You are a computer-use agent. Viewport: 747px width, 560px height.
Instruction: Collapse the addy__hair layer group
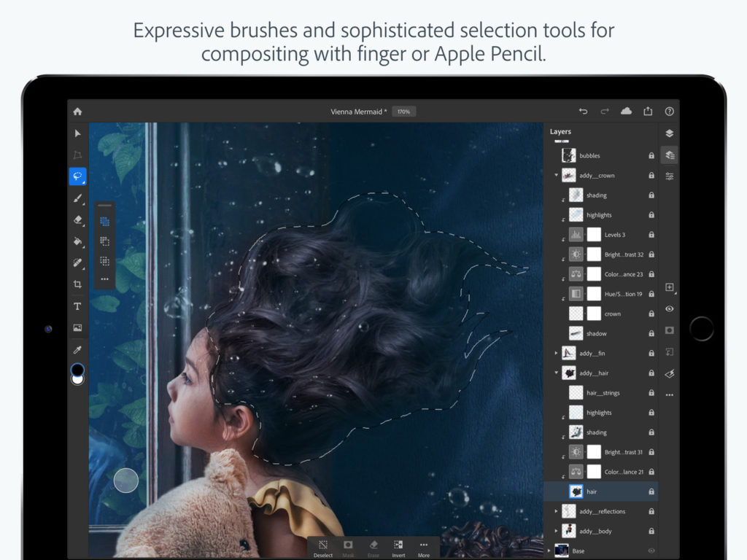[556, 373]
